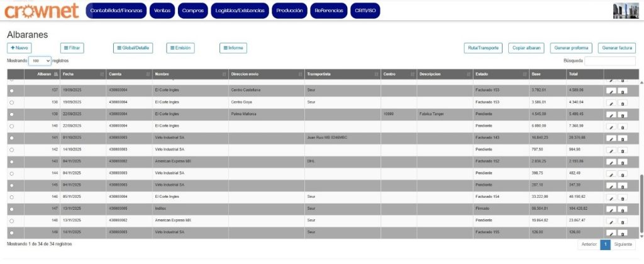644x264 pixels.
Task: Click the Generar factura button
Action: [x=616, y=48]
